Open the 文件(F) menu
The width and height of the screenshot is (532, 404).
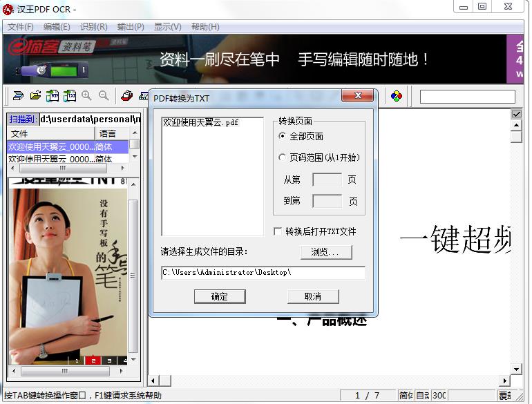[x=20, y=27]
